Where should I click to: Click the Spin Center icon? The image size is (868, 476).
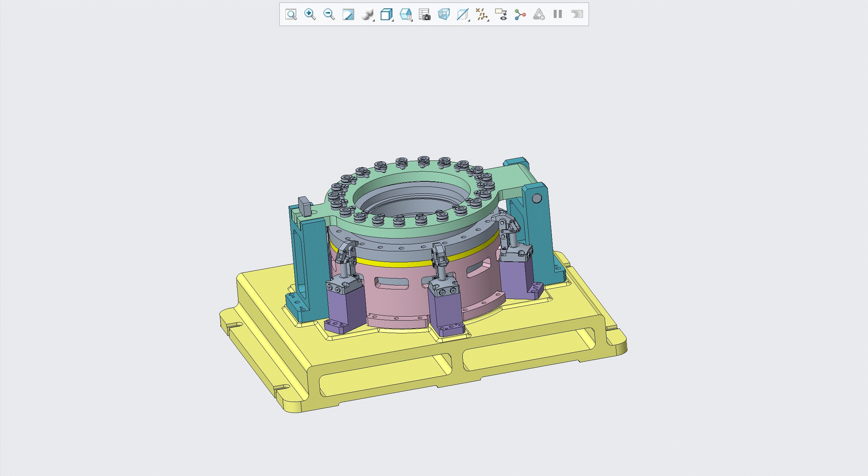pyautogui.click(x=520, y=15)
